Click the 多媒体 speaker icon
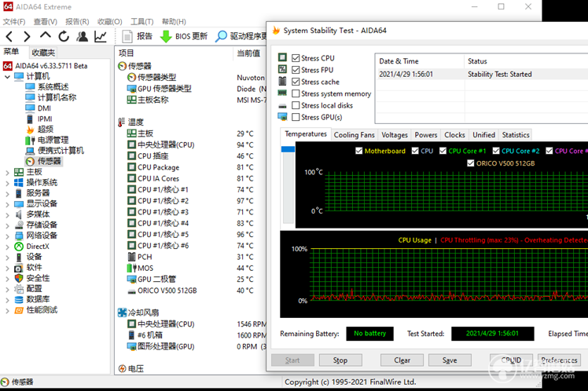Image resolution: width=588 pixels, height=391 pixels. tap(19, 214)
